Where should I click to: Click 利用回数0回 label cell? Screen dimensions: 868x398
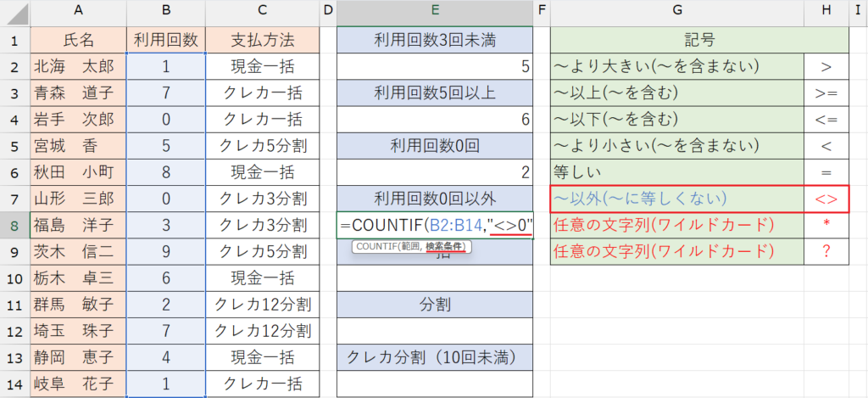click(435, 146)
